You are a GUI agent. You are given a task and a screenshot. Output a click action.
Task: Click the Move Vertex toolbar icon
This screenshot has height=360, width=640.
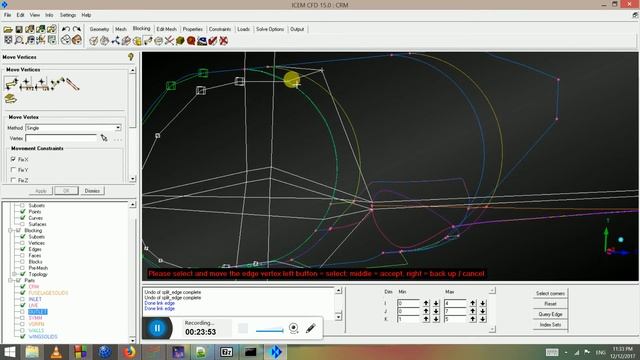[x=148, y=41]
